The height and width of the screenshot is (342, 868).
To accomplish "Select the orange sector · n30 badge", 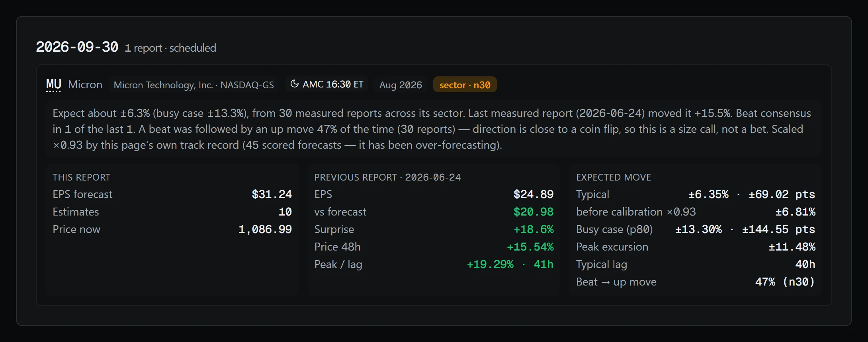I will 465,85.
